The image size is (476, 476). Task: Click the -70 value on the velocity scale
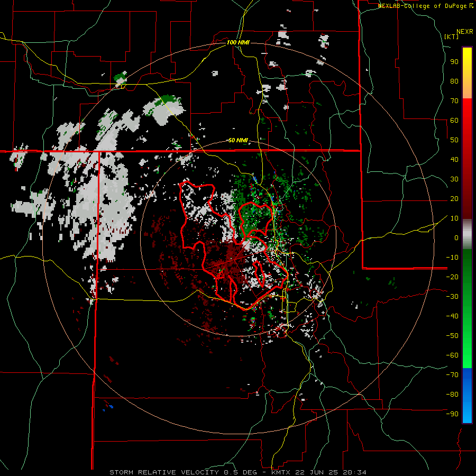[452, 375]
